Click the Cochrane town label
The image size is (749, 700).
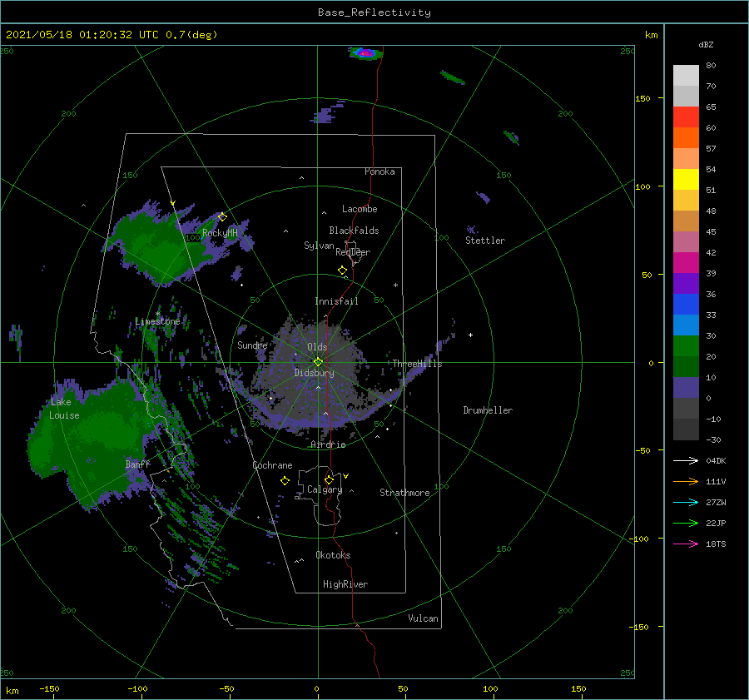click(x=272, y=465)
